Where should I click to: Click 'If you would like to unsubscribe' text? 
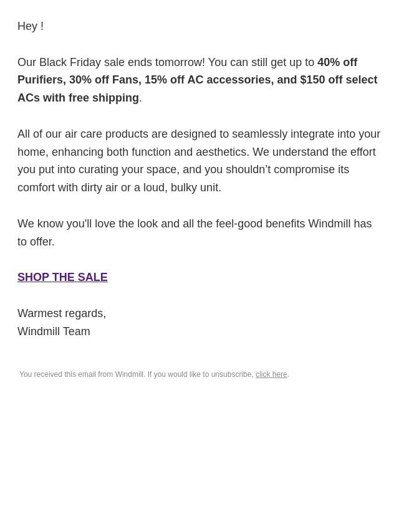tap(200, 374)
